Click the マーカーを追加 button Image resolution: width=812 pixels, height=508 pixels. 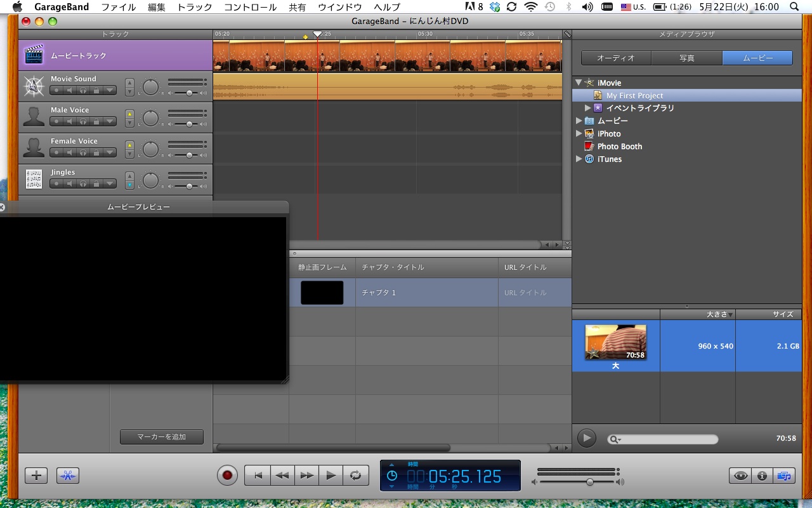point(162,437)
